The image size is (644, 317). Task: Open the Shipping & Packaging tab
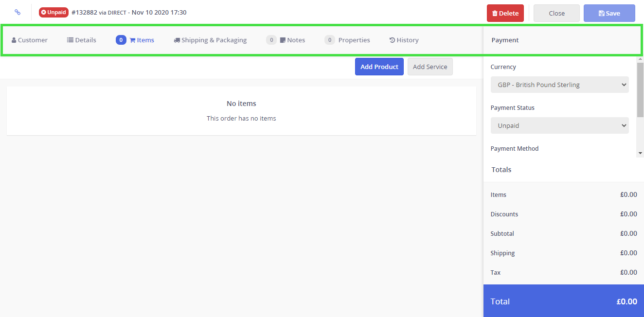point(210,40)
